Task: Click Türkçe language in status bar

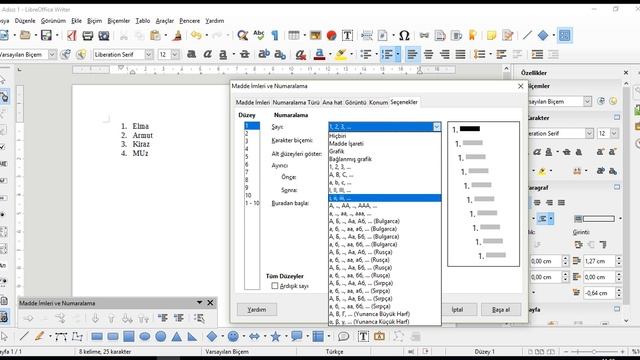Action: pyautogui.click(x=334, y=351)
